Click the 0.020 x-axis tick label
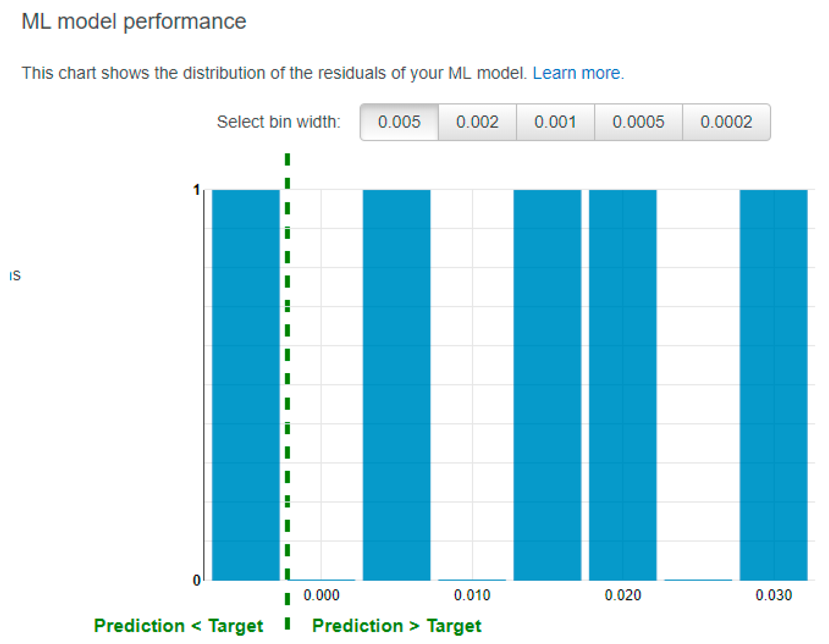Image resolution: width=829 pixels, height=644 pixels. click(622, 595)
